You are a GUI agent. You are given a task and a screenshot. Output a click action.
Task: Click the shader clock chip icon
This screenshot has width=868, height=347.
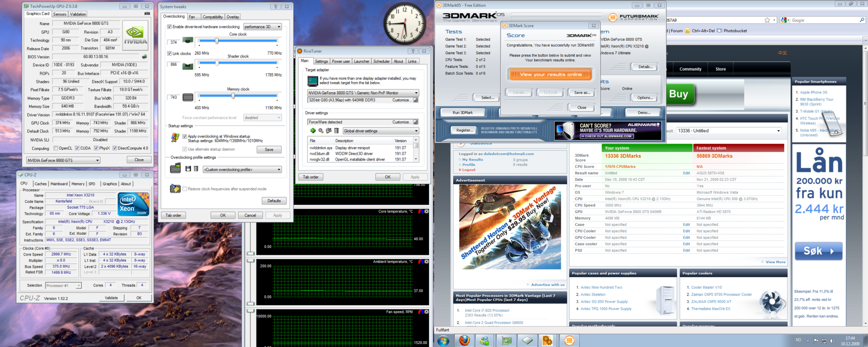(x=188, y=65)
